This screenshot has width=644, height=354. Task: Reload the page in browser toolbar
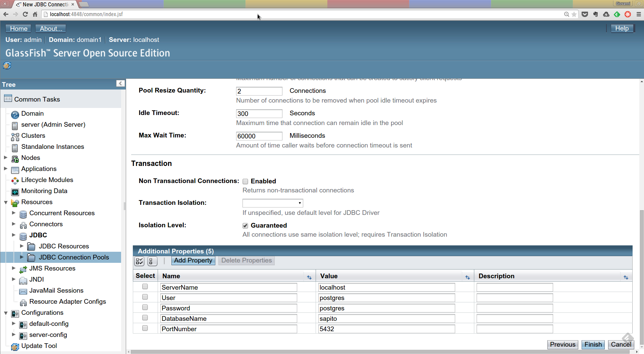coord(25,14)
